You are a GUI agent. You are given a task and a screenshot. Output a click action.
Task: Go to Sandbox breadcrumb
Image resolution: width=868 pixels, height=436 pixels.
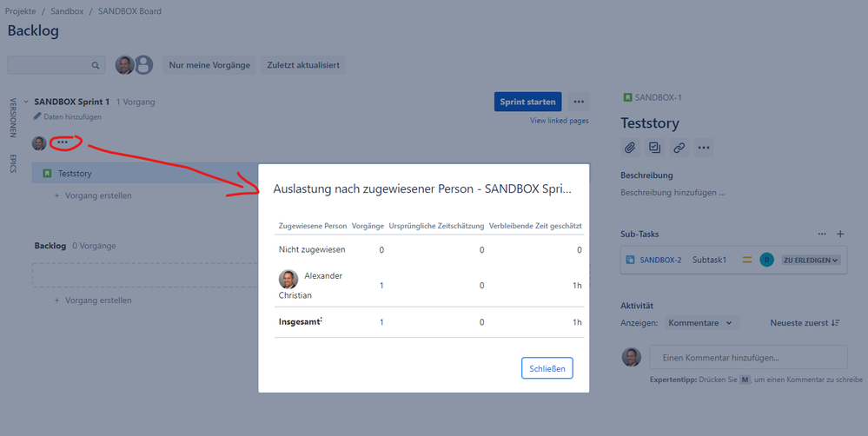[x=67, y=11]
